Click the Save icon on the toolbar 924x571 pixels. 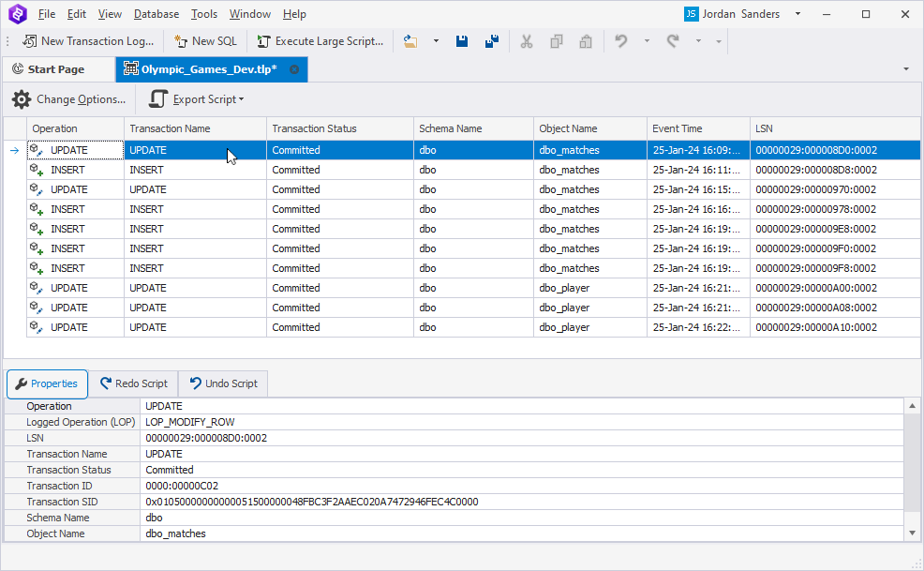click(x=462, y=40)
